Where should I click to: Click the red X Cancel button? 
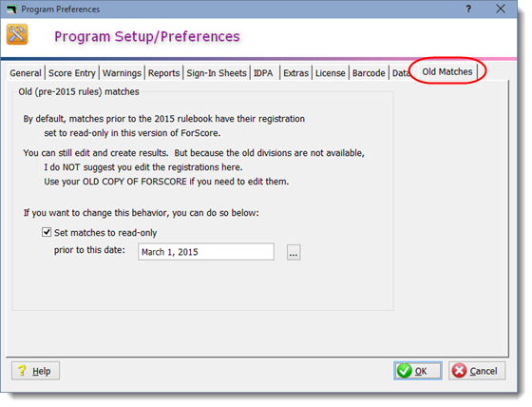point(477,371)
